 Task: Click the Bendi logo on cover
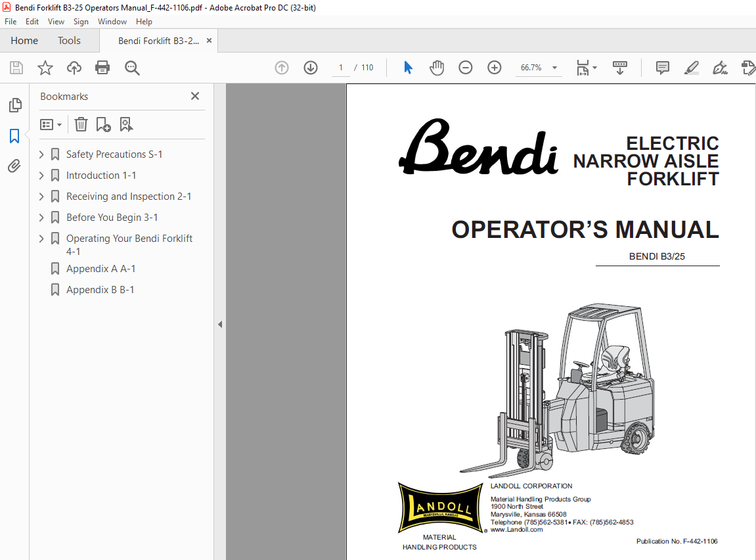point(478,147)
